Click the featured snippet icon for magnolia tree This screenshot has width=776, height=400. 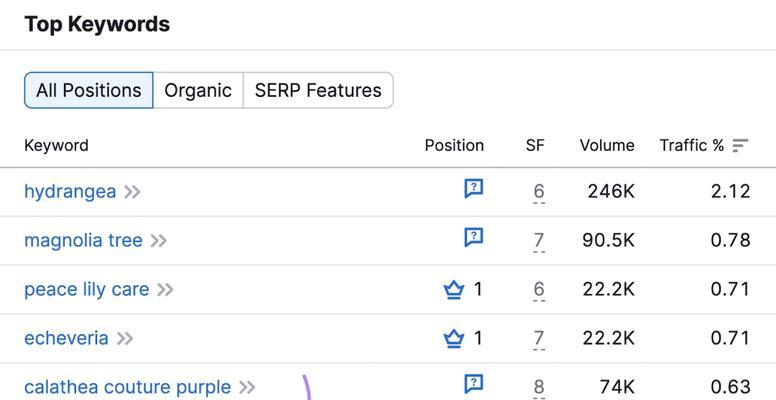474,238
